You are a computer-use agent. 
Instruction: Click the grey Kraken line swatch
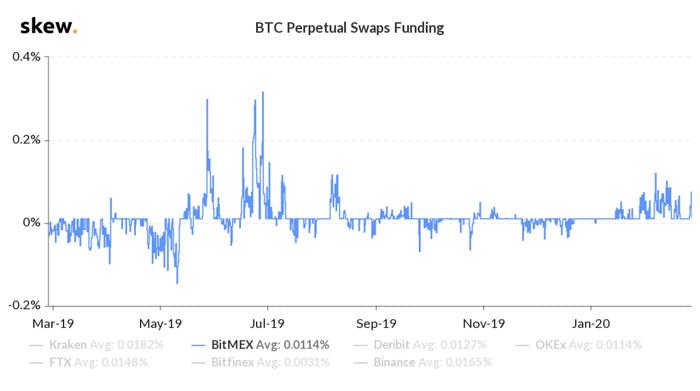pyautogui.click(x=36, y=345)
